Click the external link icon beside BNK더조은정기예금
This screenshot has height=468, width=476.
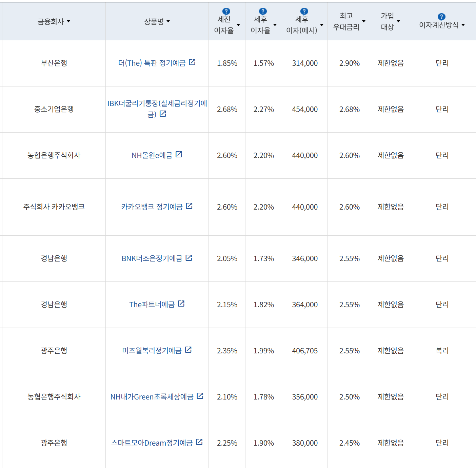[x=189, y=257]
